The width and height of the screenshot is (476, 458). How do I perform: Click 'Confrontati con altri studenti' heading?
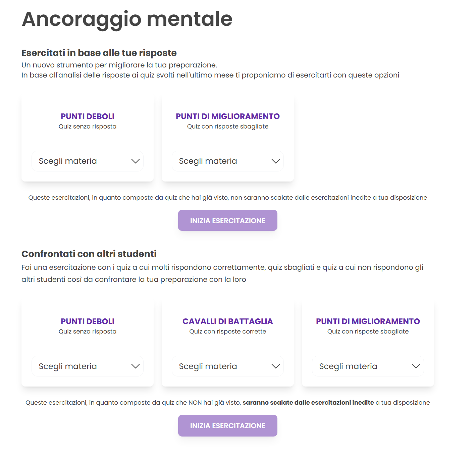(x=89, y=254)
